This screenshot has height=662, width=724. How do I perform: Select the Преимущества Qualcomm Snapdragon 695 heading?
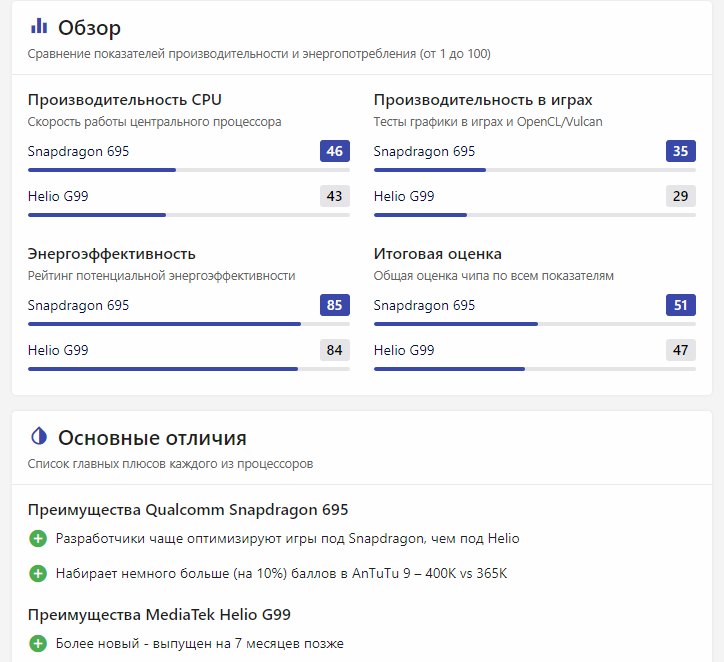tap(188, 509)
